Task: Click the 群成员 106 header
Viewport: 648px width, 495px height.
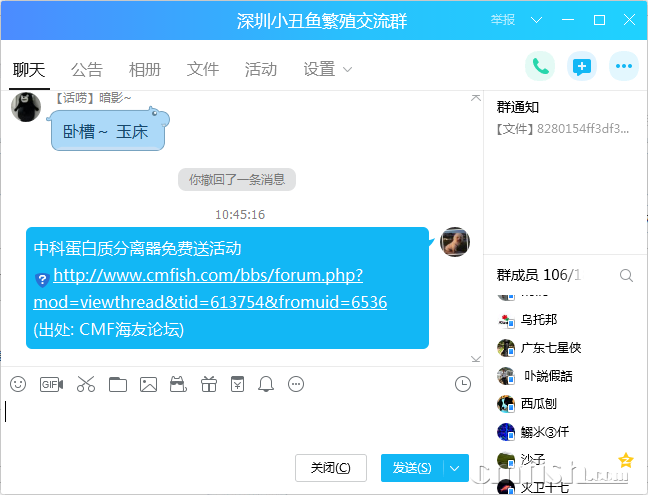Action: click(x=539, y=275)
